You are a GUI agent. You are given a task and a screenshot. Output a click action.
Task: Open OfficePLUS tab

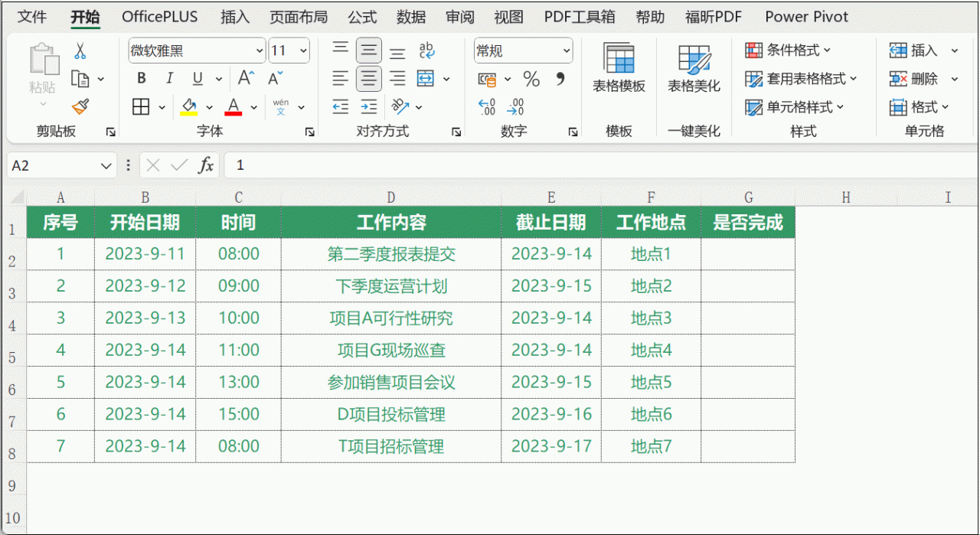[x=159, y=17]
